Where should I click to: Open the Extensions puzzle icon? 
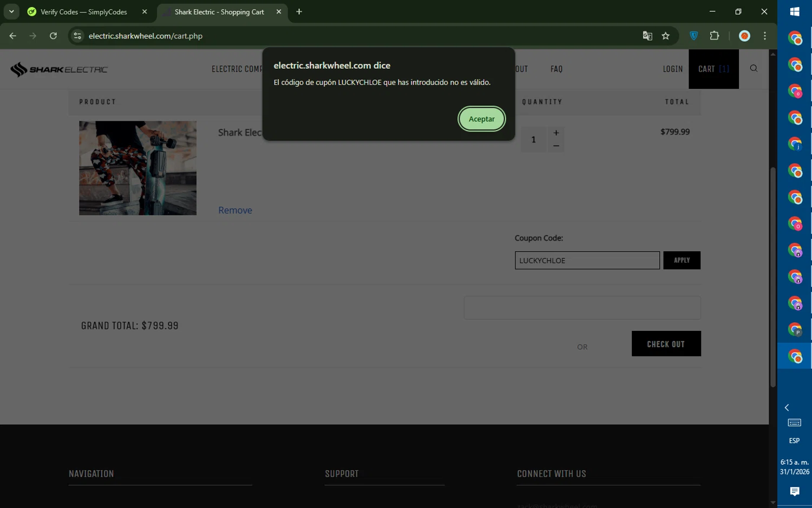pyautogui.click(x=715, y=36)
